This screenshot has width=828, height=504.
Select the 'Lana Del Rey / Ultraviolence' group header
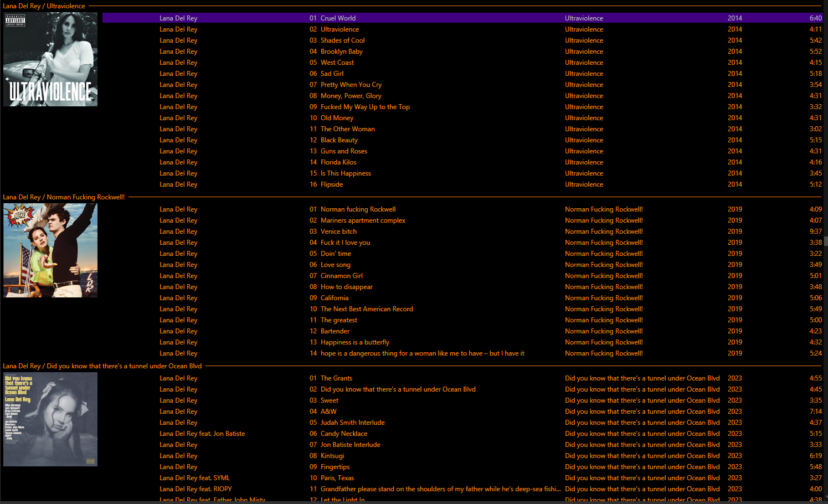44,6
